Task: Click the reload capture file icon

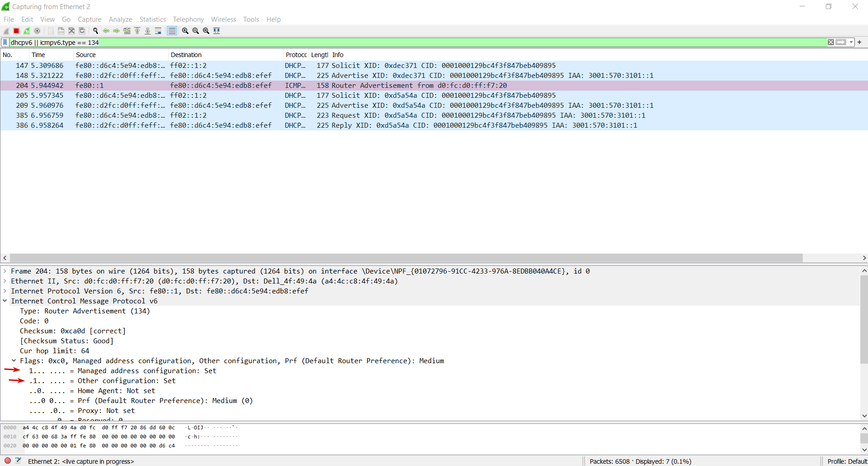Action: 82,31
